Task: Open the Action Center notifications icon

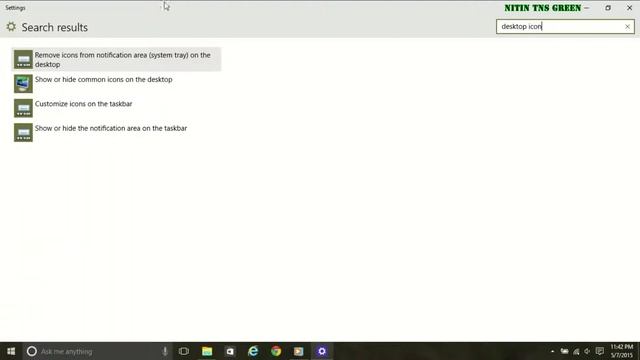Action: point(600,351)
